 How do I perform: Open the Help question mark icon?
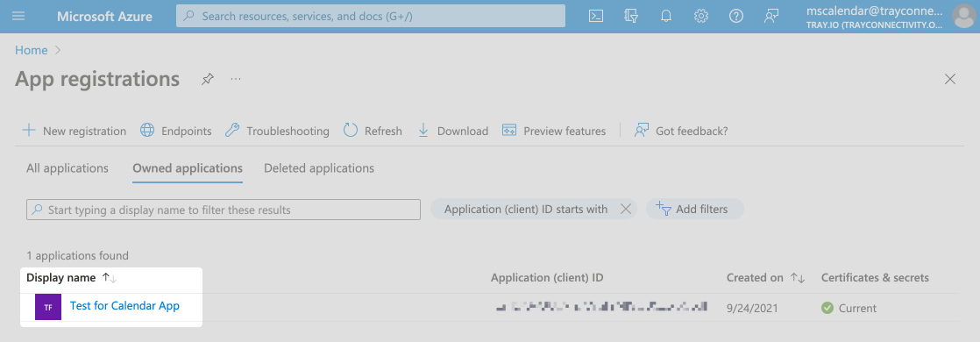click(736, 17)
